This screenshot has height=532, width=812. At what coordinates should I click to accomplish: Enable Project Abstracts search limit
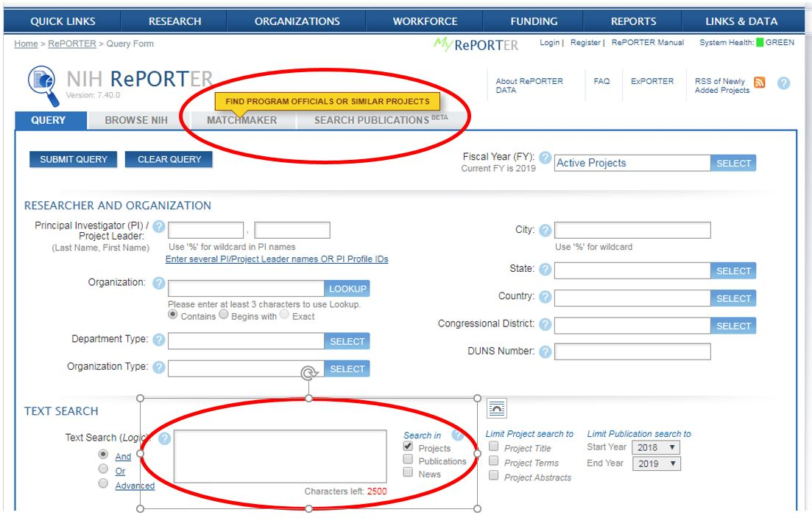(x=493, y=475)
